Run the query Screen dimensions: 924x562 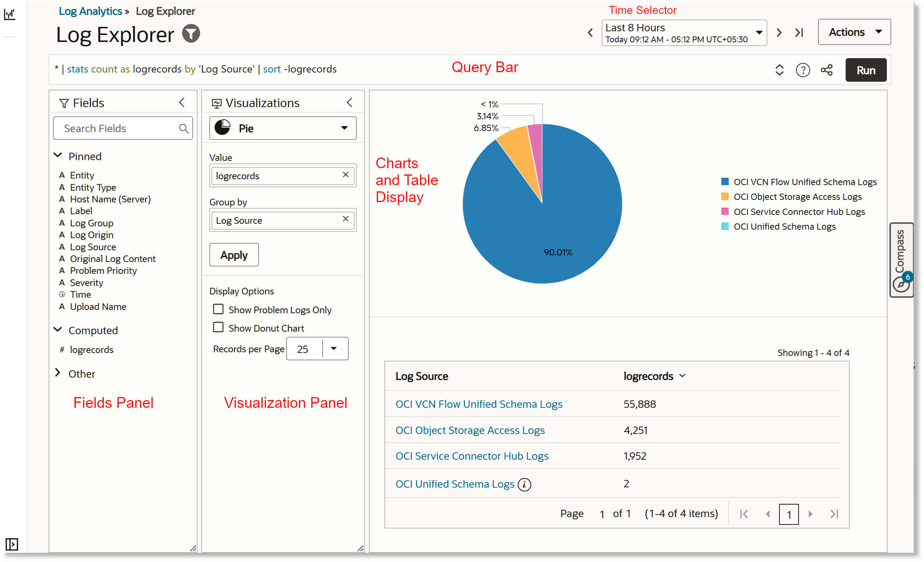(x=866, y=70)
